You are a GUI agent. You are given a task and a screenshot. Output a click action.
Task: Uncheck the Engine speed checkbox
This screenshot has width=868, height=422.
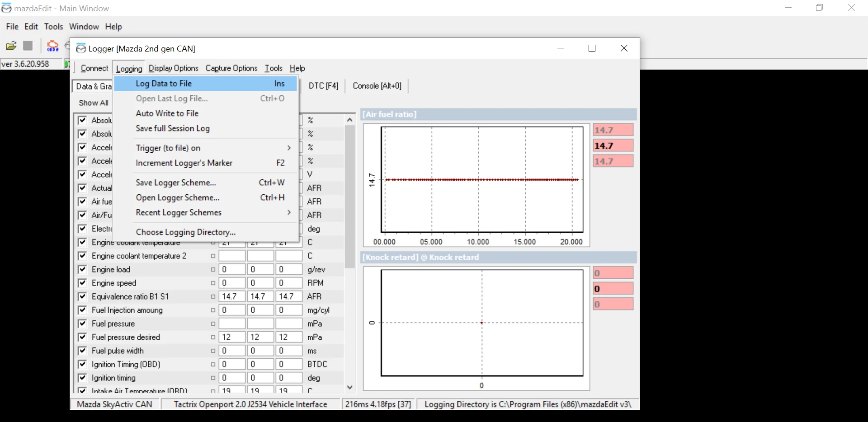[82, 283]
